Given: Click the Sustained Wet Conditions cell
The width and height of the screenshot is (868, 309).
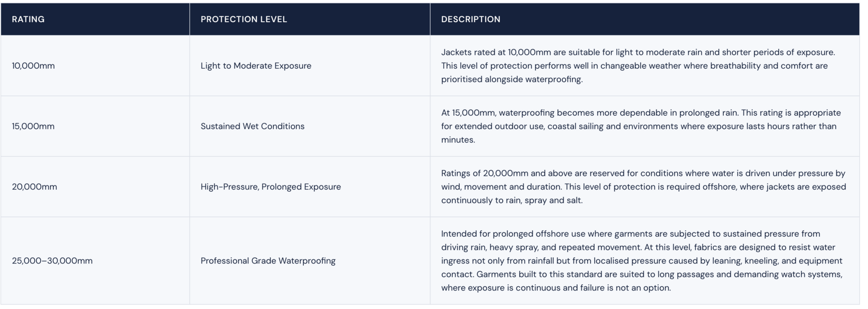Looking at the screenshot, I should [310, 126].
